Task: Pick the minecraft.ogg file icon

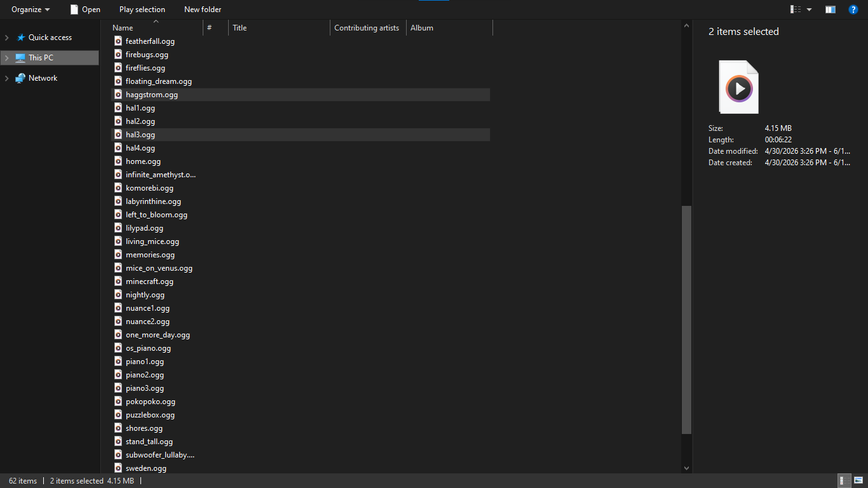Action: pos(118,281)
